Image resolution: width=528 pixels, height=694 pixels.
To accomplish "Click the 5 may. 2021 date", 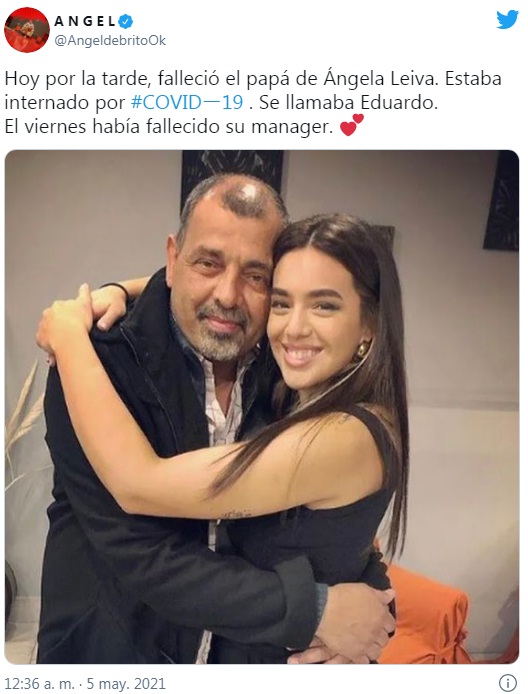I will point(126,683).
